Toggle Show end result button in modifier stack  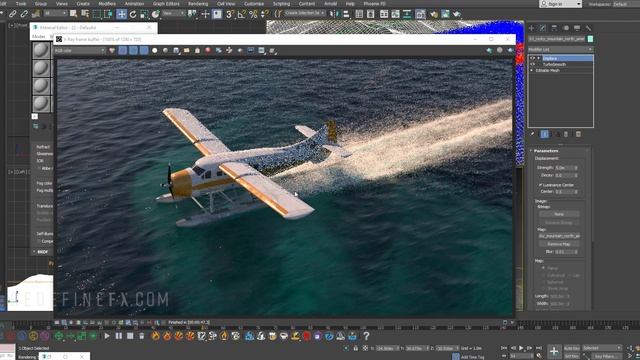coord(544,134)
